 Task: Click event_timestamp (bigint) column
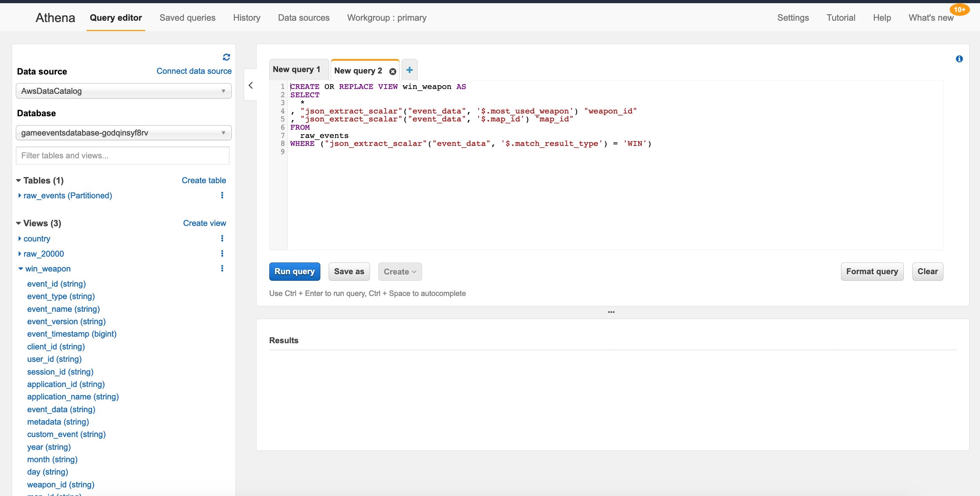pos(72,334)
